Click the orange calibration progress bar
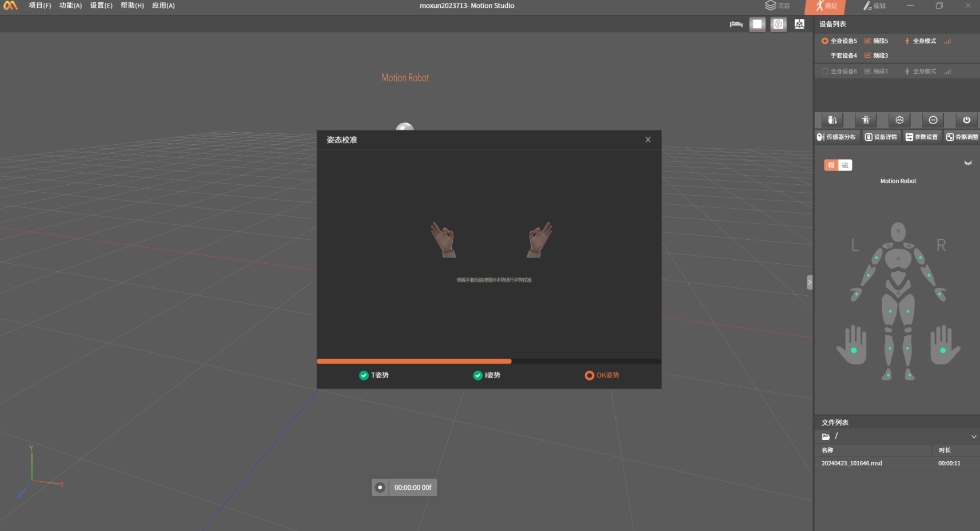Image resolution: width=980 pixels, height=531 pixels. 414,361
